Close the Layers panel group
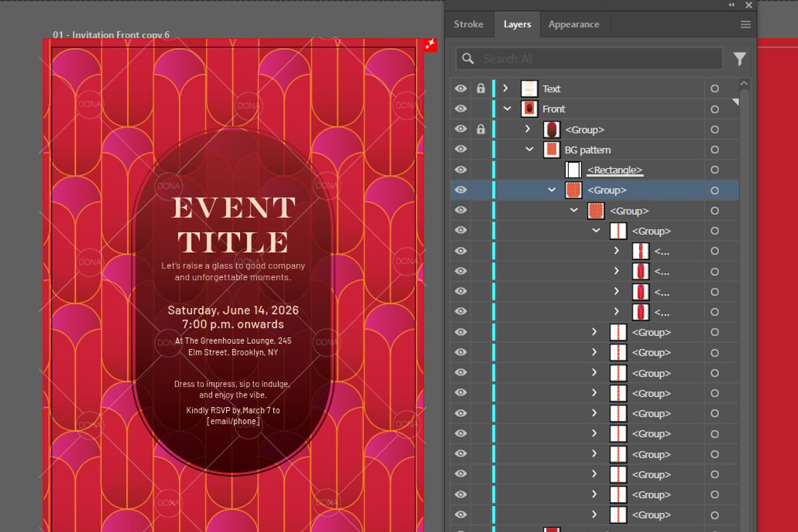Screen dimensions: 798x532 coord(749,5)
